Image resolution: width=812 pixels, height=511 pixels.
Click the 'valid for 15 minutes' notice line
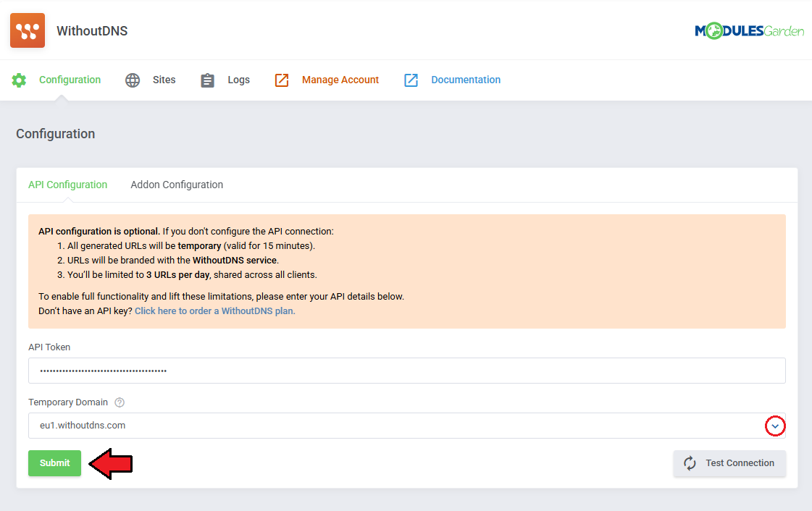tap(186, 245)
